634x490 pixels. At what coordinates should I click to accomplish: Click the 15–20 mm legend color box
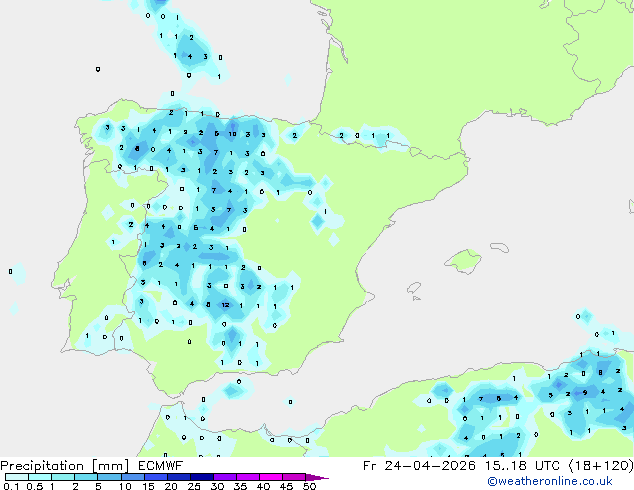(x=156, y=477)
